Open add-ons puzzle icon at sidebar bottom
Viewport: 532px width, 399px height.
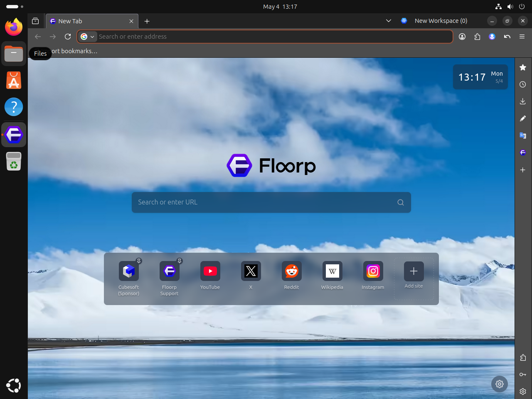(x=523, y=357)
